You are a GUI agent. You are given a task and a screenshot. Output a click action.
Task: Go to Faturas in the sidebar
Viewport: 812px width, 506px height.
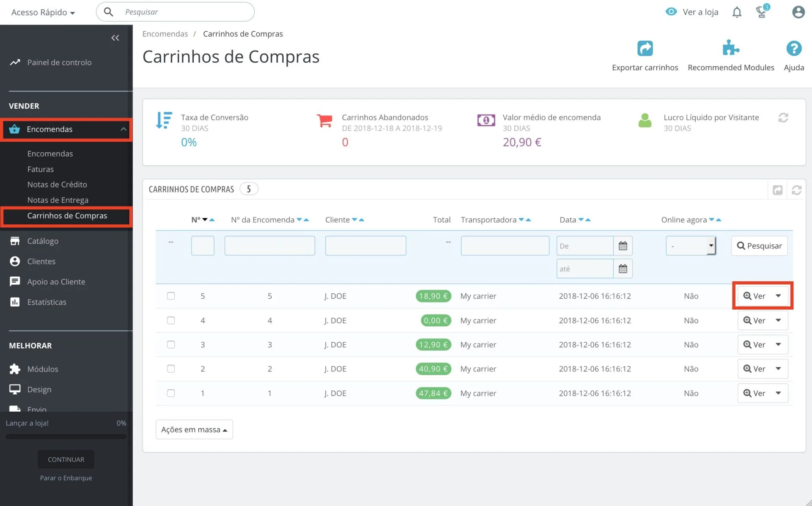[x=41, y=169]
